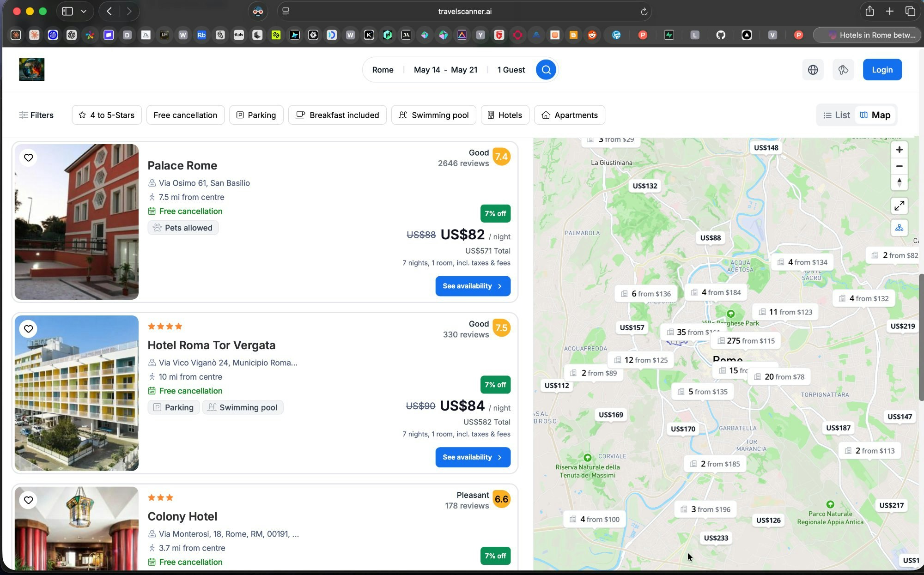Select the Map view tab
The height and width of the screenshot is (575, 924).
(875, 115)
